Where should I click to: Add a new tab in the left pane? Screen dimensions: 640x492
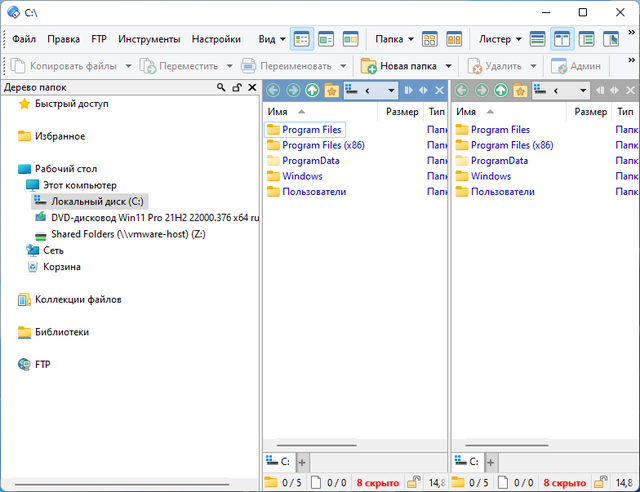point(302,462)
